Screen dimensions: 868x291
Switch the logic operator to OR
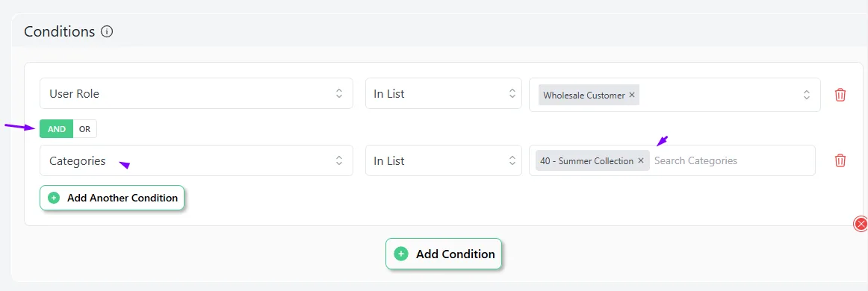click(84, 129)
